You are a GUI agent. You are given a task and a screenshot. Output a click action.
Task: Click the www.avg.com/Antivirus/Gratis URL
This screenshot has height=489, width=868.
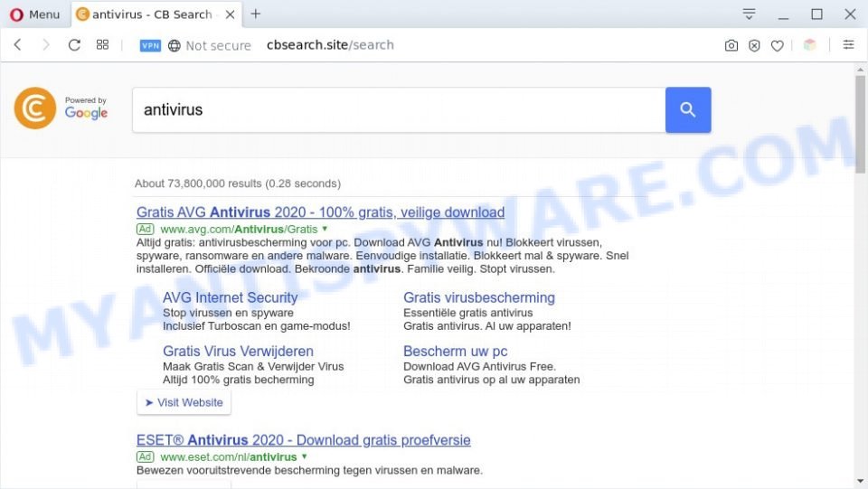tap(239, 229)
